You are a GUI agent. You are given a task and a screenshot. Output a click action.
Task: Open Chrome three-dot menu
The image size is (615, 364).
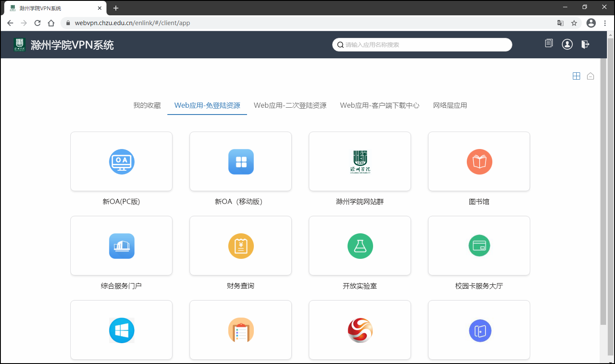coord(605,23)
